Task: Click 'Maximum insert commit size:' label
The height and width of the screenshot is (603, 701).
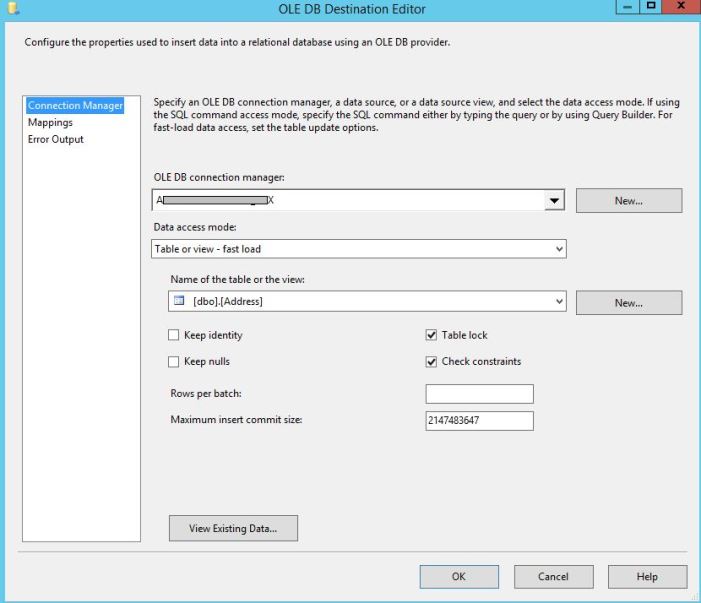Action: coord(236,419)
